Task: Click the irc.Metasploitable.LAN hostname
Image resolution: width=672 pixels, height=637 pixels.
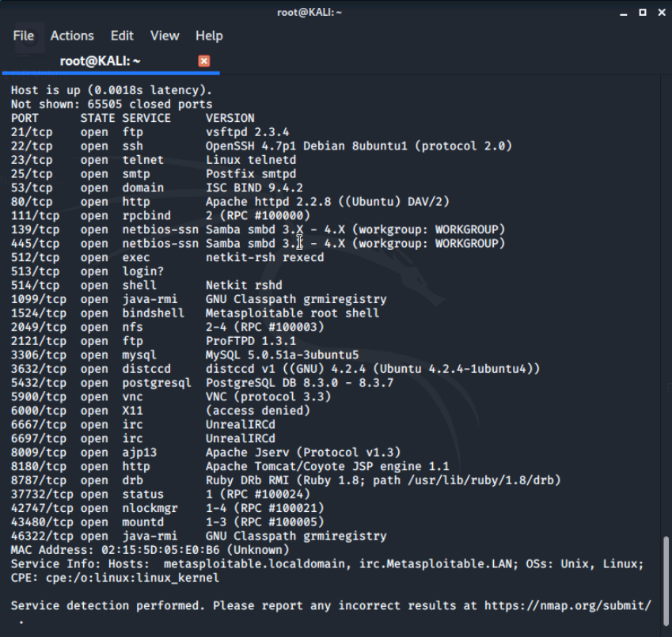Action: [435, 563]
